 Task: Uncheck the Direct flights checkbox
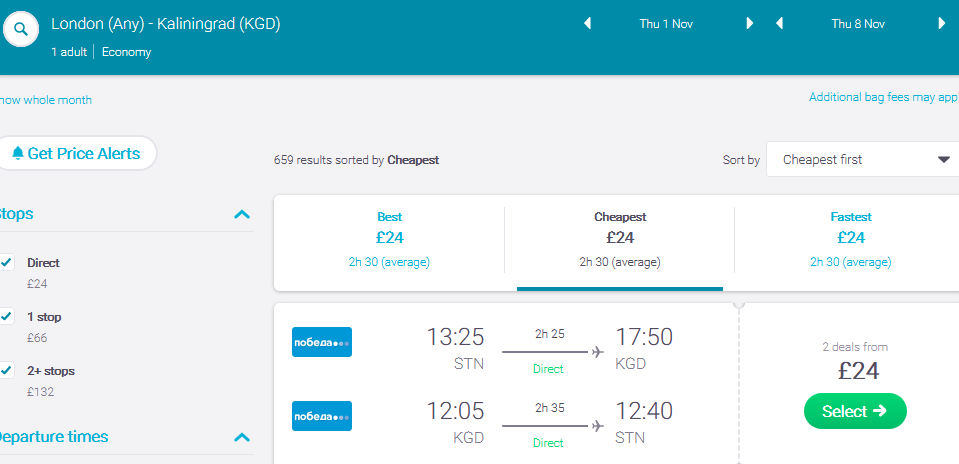[6, 263]
